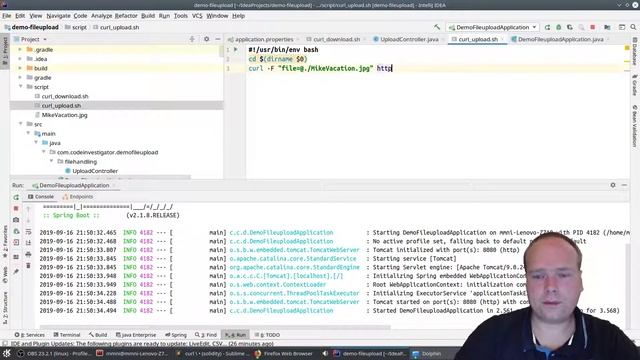Switch to the application.properties editor tab
Viewport: 640px width, 360px height.
click(x=264, y=39)
